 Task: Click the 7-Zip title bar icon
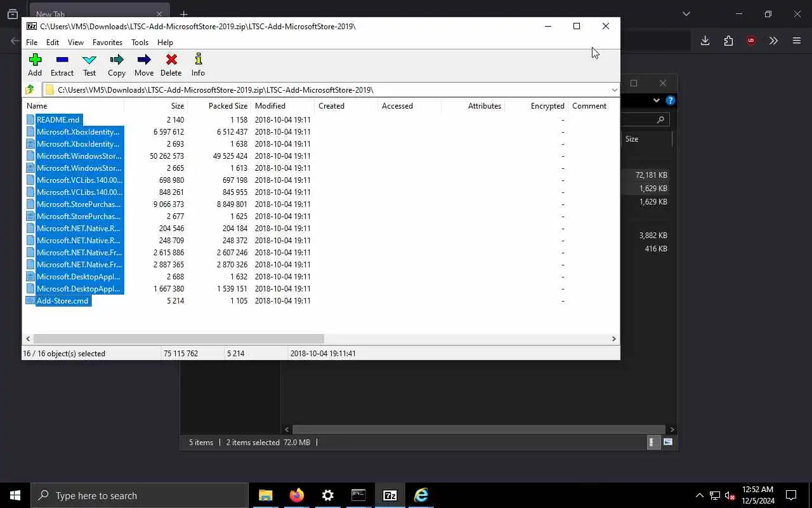pos(31,26)
